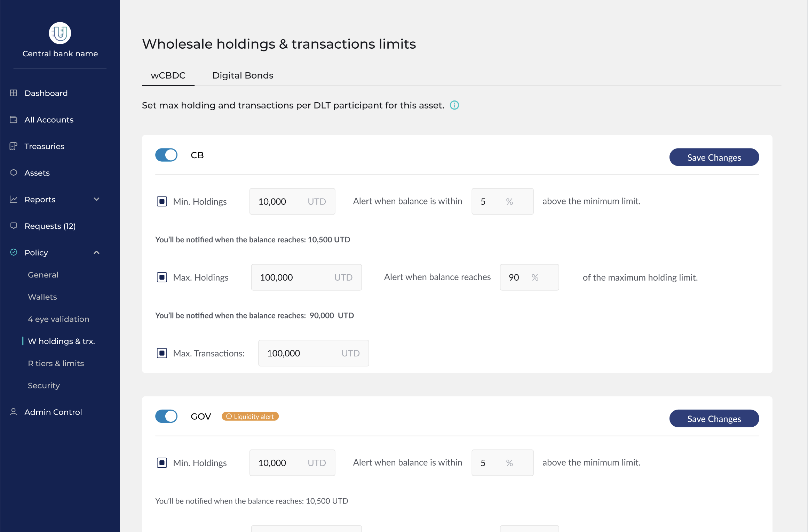Click the Requests chat bubble icon
This screenshot has width=808, height=532.
tap(14, 226)
